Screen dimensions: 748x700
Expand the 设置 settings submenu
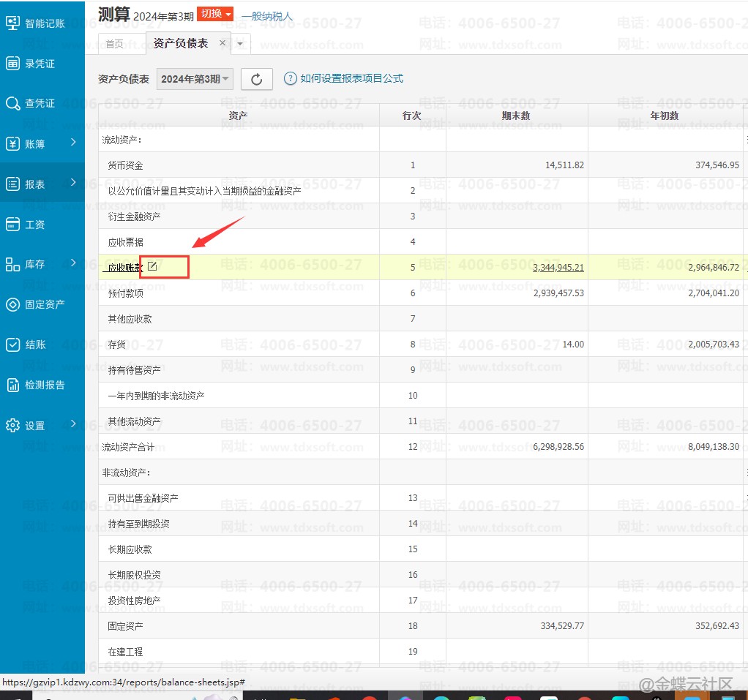click(x=73, y=424)
